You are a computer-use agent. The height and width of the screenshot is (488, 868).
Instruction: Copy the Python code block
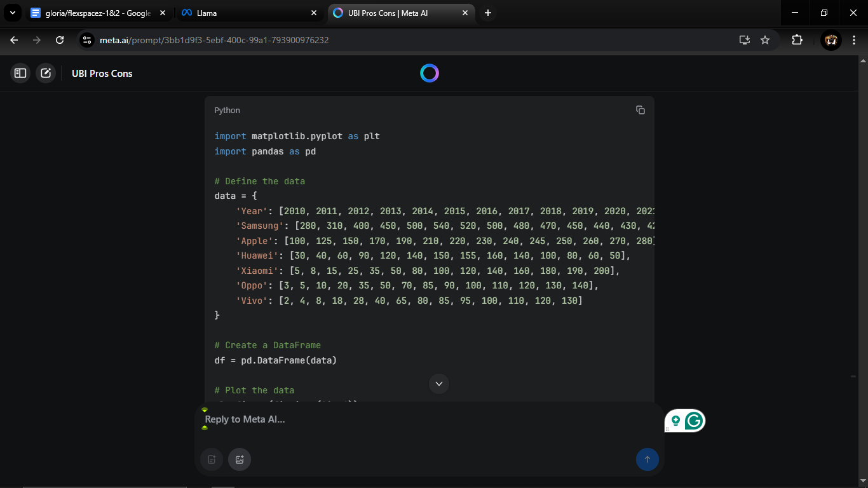point(641,110)
